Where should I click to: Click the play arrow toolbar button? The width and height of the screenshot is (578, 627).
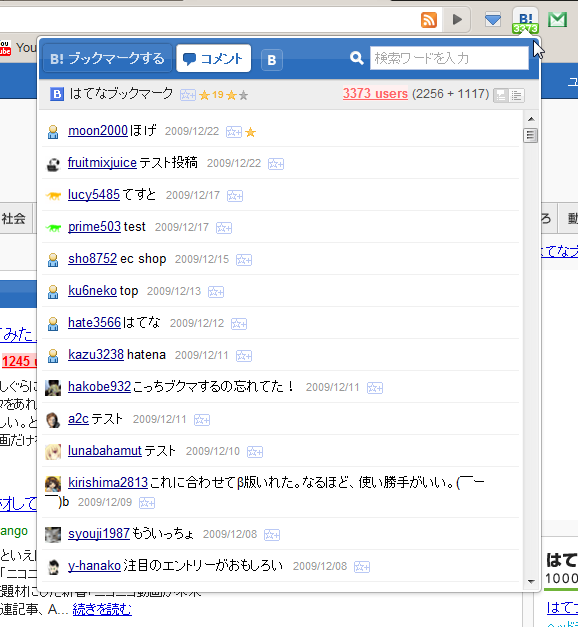pos(457,19)
